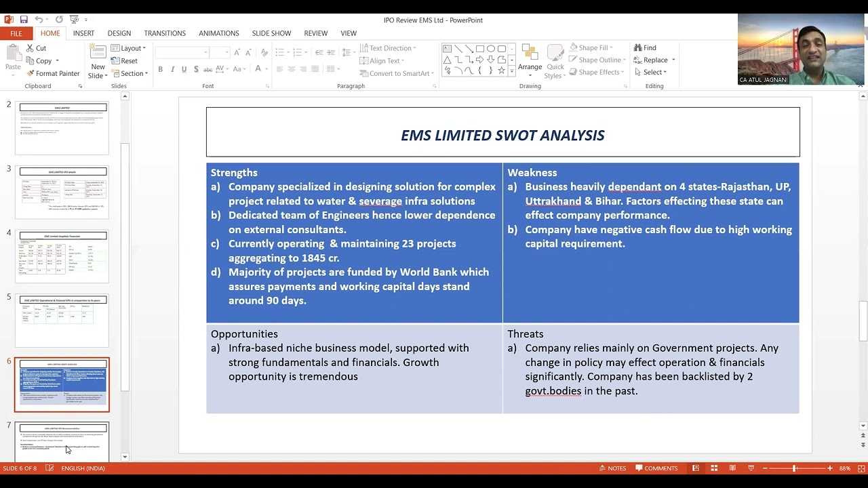Expand the Arrange menu
This screenshot has width=868, height=488.
(530, 61)
